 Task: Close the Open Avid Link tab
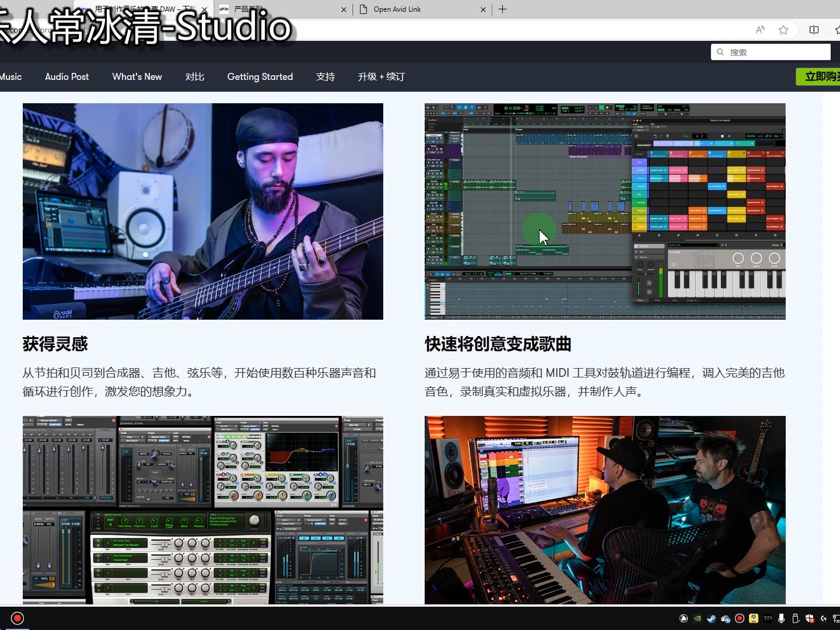(483, 9)
